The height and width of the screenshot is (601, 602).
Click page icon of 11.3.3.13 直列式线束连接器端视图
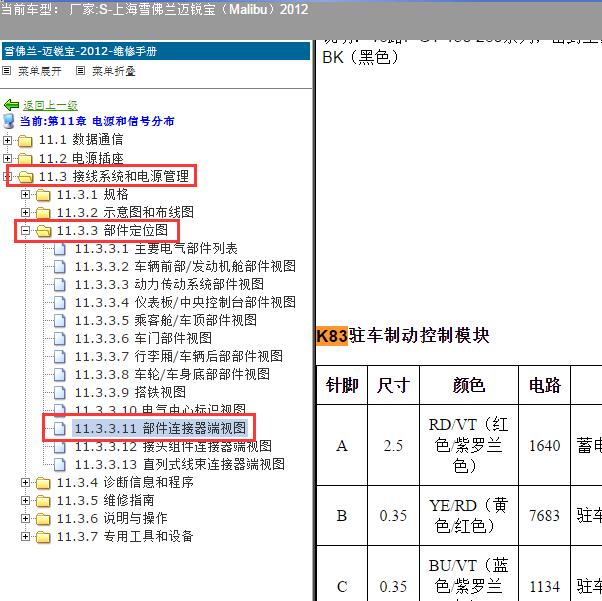(x=60, y=465)
